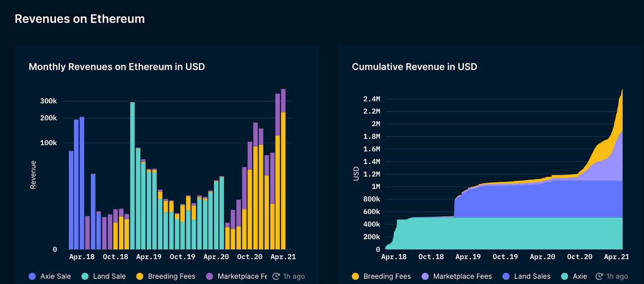Click the Oct.18 x-axis label on the cumulative chart

point(431,257)
